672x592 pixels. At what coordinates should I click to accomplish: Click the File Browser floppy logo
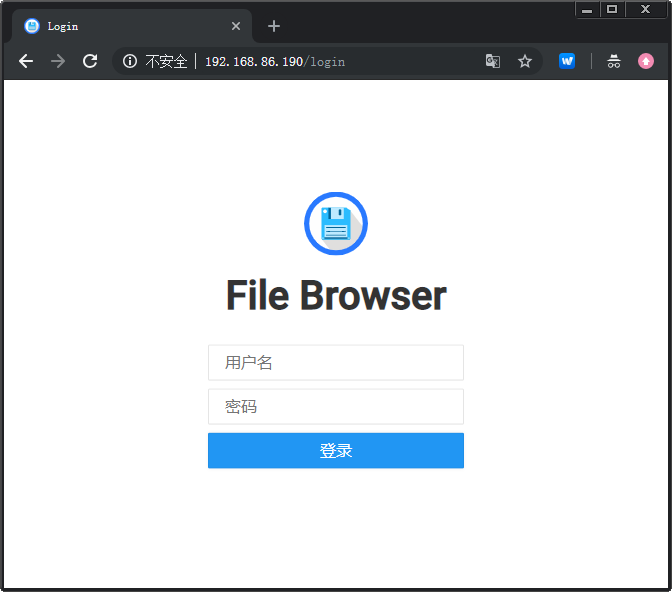336,223
